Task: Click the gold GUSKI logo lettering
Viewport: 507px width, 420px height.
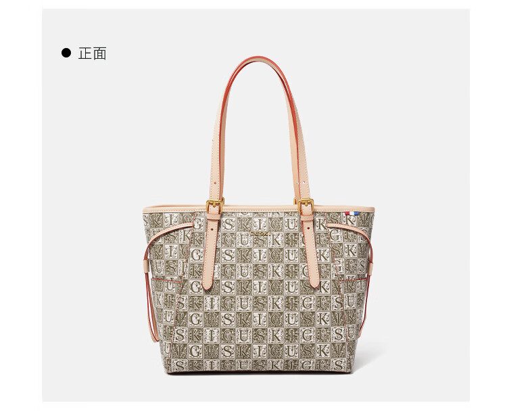Action: click(261, 233)
